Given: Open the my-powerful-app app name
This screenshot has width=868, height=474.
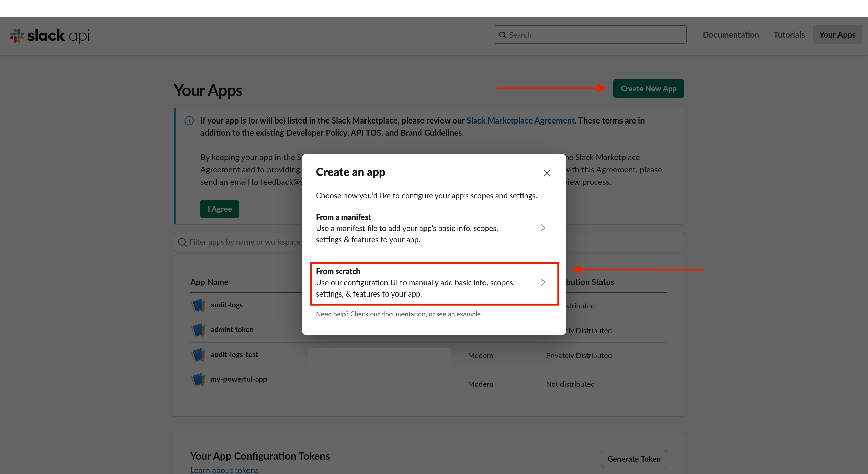Looking at the screenshot, I should click(x=239, y=379).
